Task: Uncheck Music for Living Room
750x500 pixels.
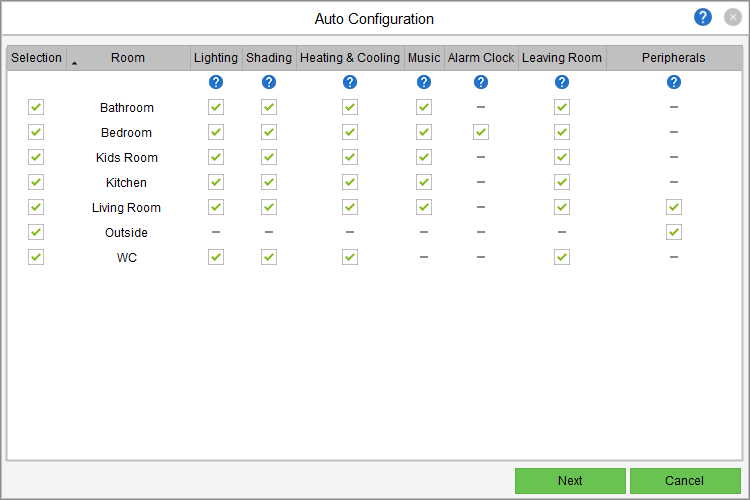Action: coord(424,207)
